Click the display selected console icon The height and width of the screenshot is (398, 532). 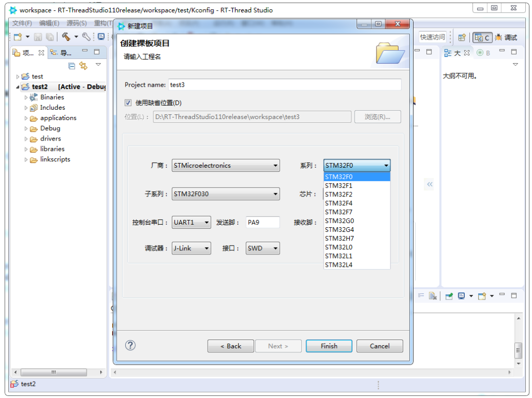point(461,296)
